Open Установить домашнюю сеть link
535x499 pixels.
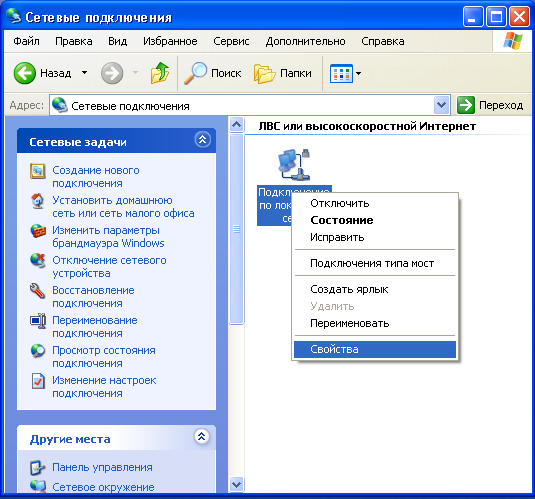123,207
